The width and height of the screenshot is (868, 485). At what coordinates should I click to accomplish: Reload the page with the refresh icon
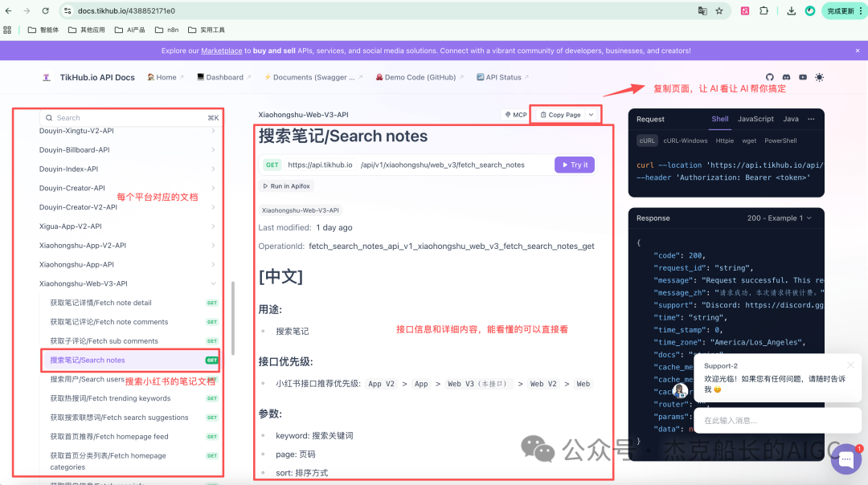click(45, 11)
